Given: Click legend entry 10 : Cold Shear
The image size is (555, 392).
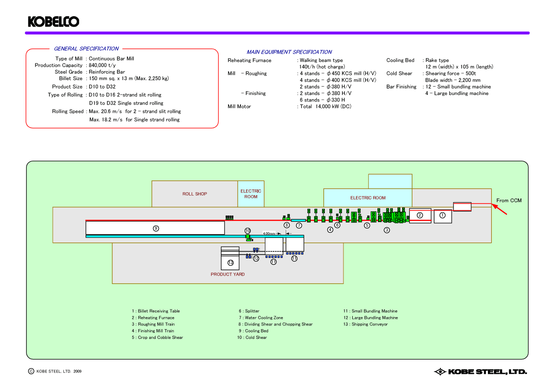Looking at the screenshot, I should 252,338.
